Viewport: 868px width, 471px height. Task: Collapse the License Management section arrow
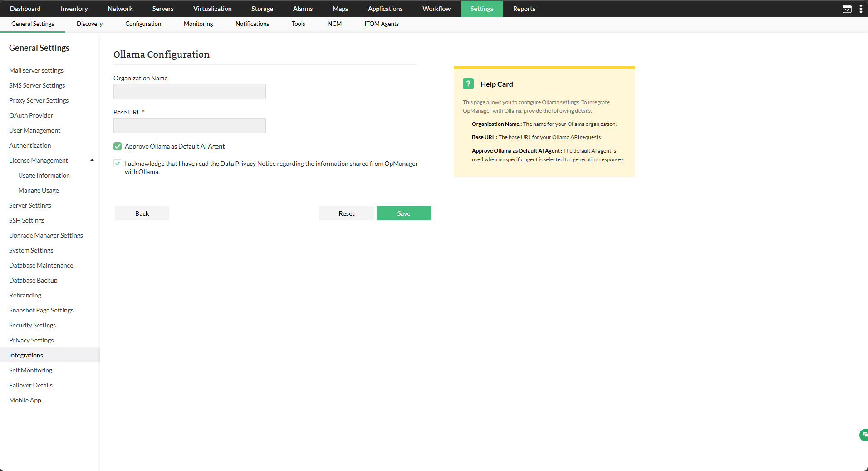pyautogui.click(x=92, y=160)
